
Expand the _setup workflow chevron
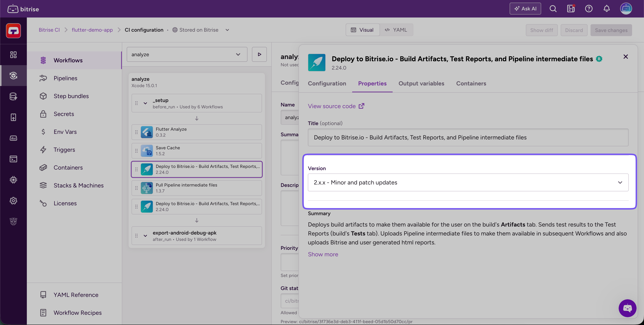point(145,103)
